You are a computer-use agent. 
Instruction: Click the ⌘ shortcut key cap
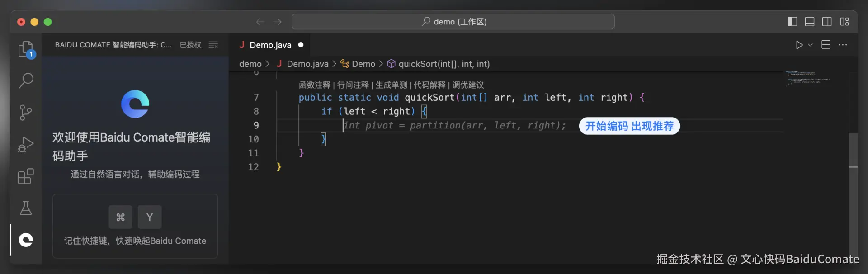(120, 217)
